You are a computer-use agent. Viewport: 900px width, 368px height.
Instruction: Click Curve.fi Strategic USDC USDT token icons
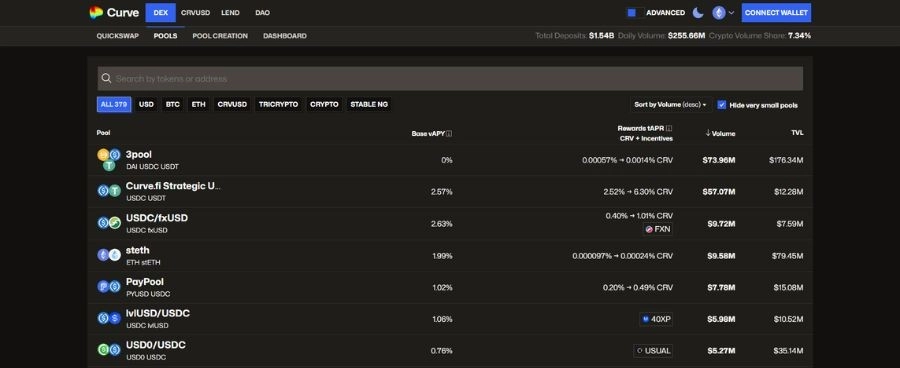pyautogui.click(x=109, y=191)
